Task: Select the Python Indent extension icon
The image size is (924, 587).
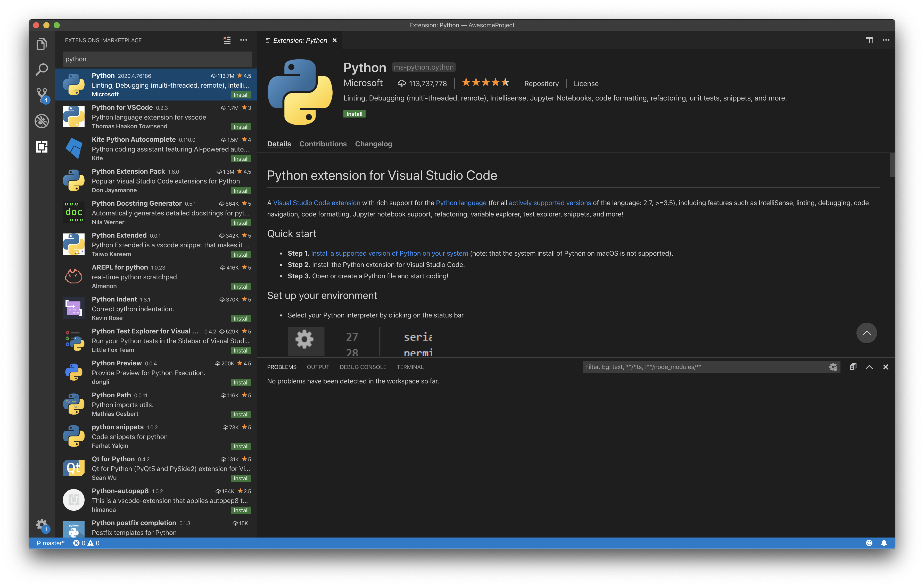Action: point(74,308)
